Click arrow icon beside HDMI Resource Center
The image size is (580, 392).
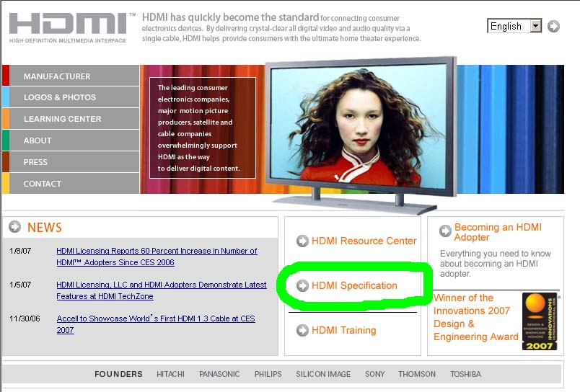(x=302, y=241)
